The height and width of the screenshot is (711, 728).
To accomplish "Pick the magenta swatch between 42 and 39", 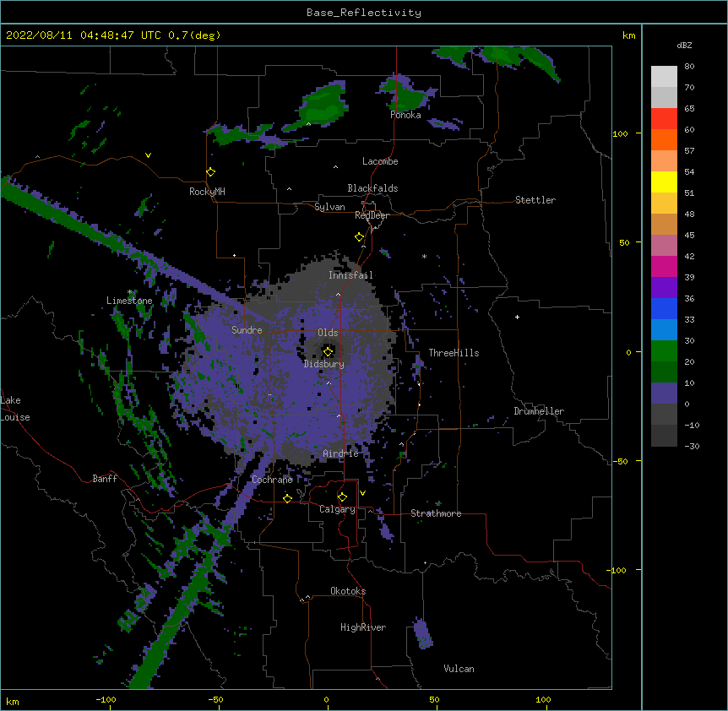I will click(664, 266).
